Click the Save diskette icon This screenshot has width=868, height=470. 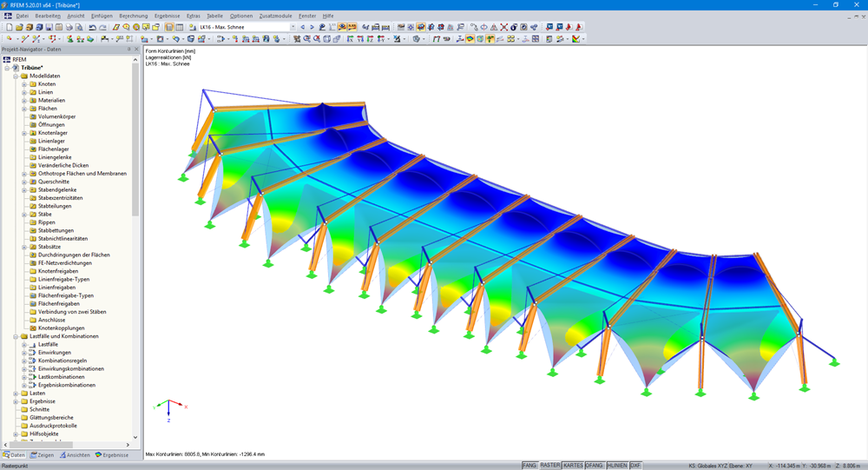49,27
